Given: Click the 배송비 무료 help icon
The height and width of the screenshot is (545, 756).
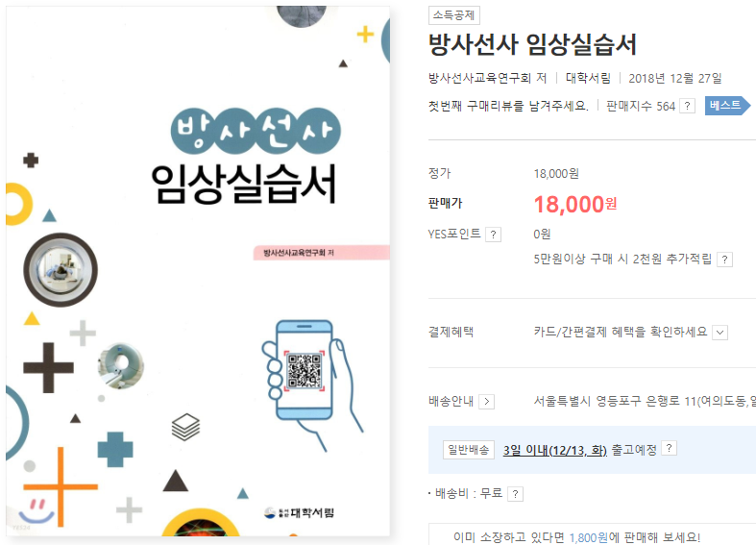Looking at the screenshot, I should 516,494.
